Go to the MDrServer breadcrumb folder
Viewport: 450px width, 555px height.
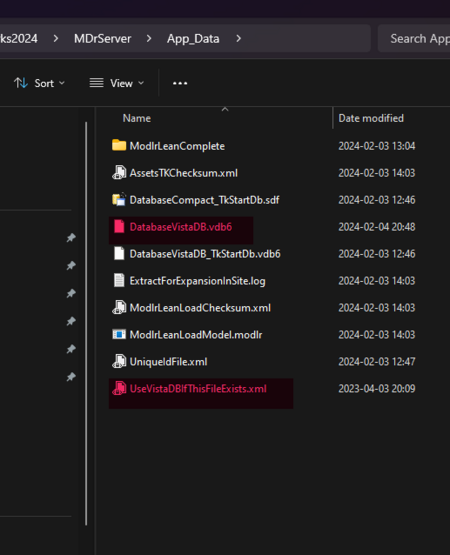point(102,38)
